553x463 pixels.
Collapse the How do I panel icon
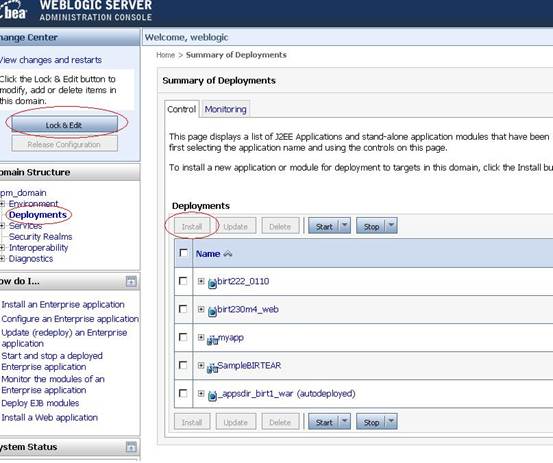pos(131,281)
